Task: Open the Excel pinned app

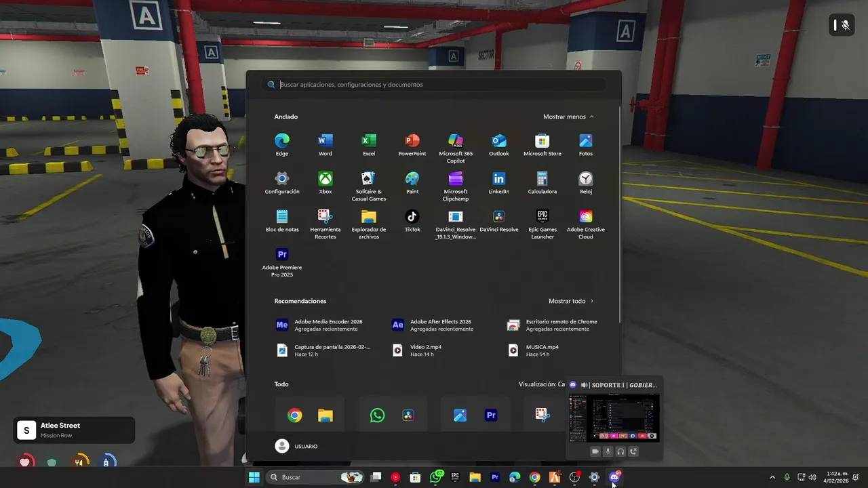Action: [369, 145]
